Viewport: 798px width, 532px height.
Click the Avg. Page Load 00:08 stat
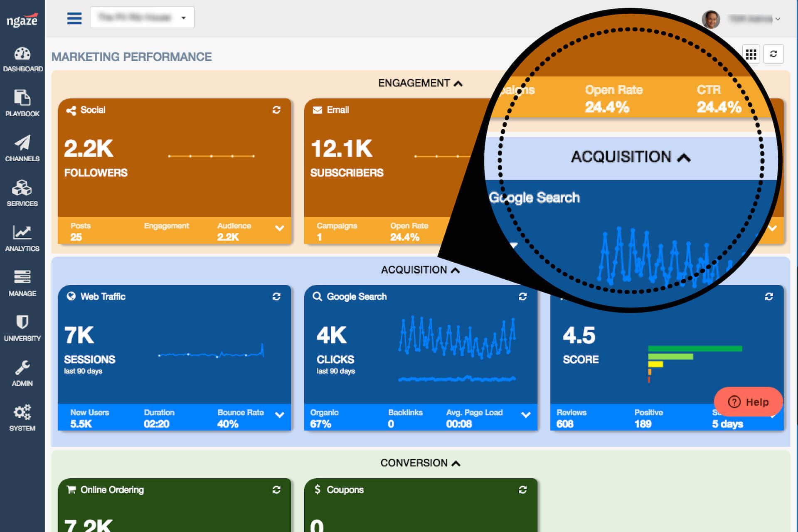tap(474, 418)
